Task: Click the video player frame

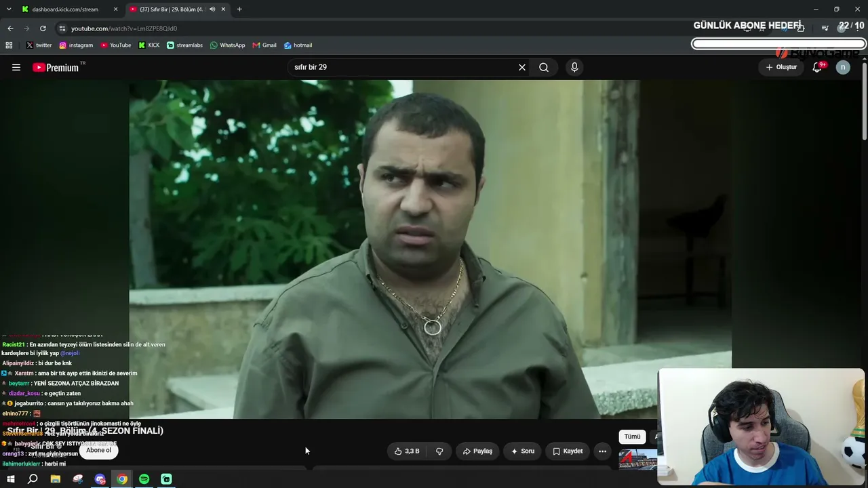Action: [430, 249]
